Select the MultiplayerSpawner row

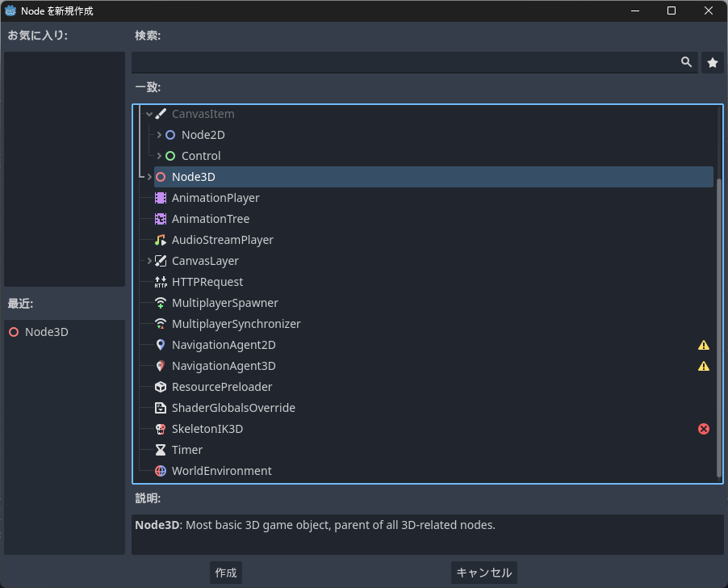pos(433,303)
